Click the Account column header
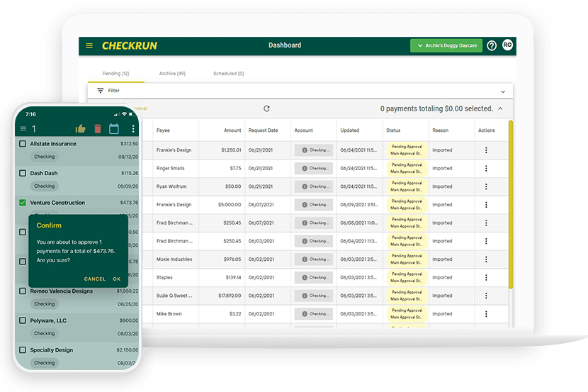588x392 pixels. 303,130
